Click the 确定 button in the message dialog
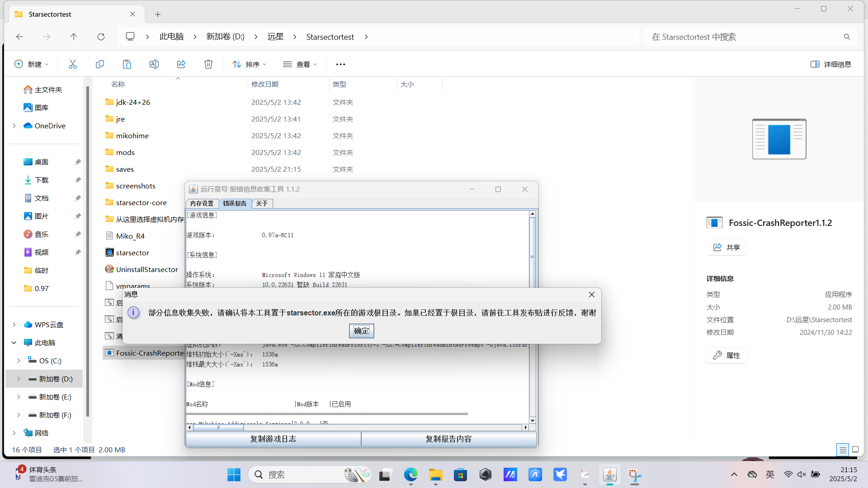The image size is (868, 488). click(361, 331)
